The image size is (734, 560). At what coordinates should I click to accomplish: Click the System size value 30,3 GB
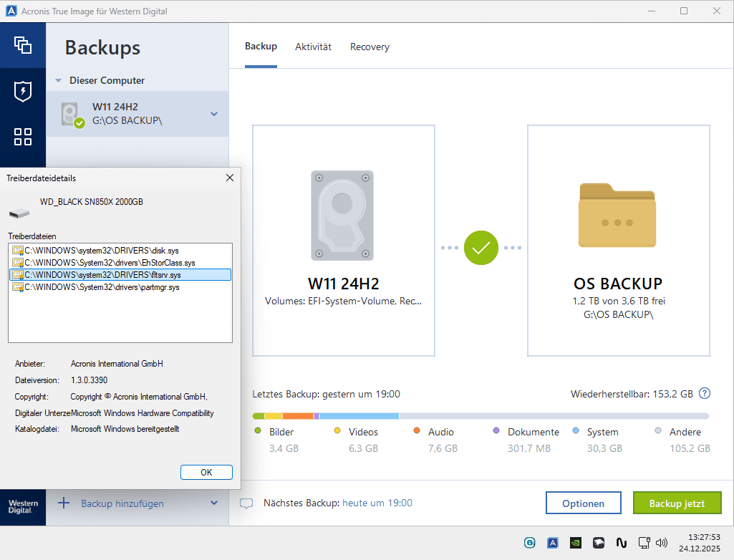[604, 448]
